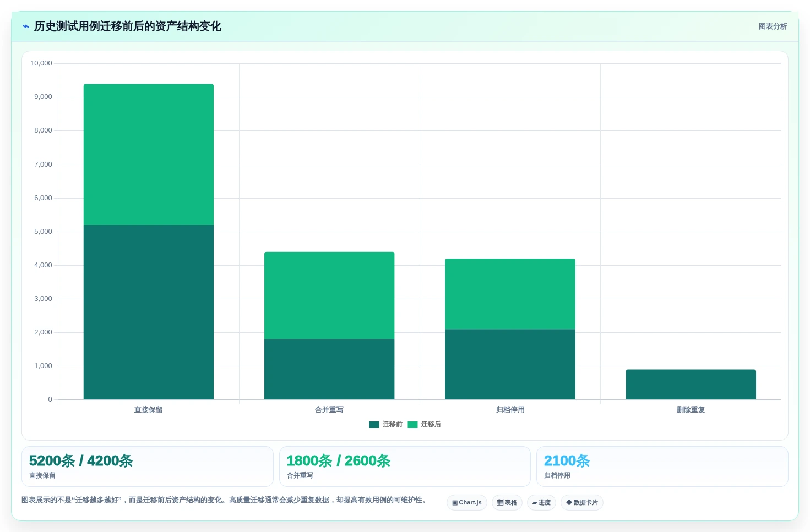Toggle the 迁移后 legend color box
This screenshot has width=810, height=532.
pos(412,425)
